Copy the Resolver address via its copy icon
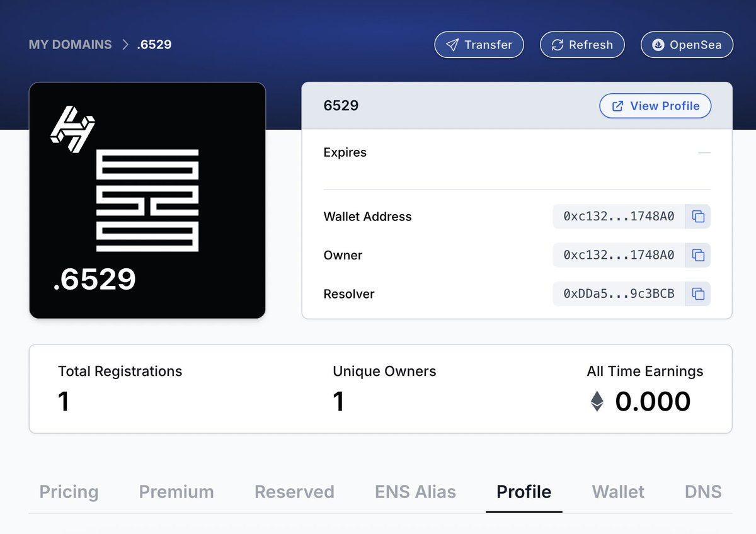The image size is (756, 534). coord(698,293)
